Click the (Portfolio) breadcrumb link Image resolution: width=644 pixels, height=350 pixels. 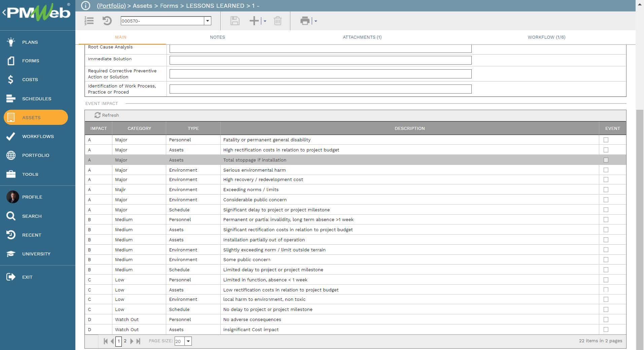click(111, 6)
